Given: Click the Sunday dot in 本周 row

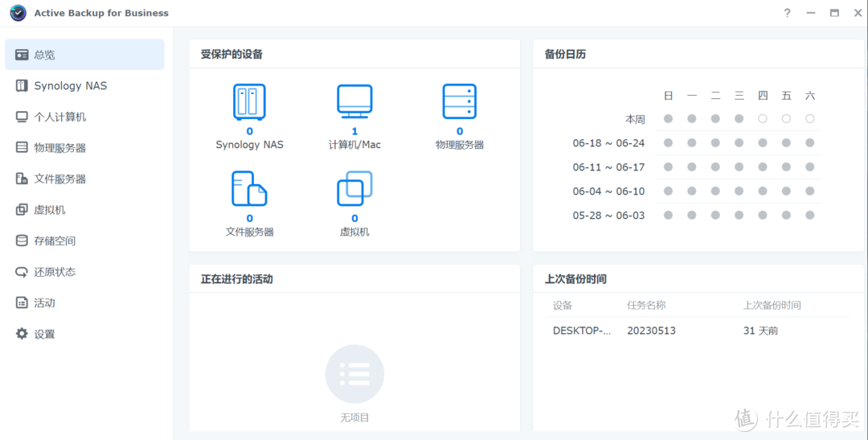Looking at the screenshot, I should coord(668,118).
